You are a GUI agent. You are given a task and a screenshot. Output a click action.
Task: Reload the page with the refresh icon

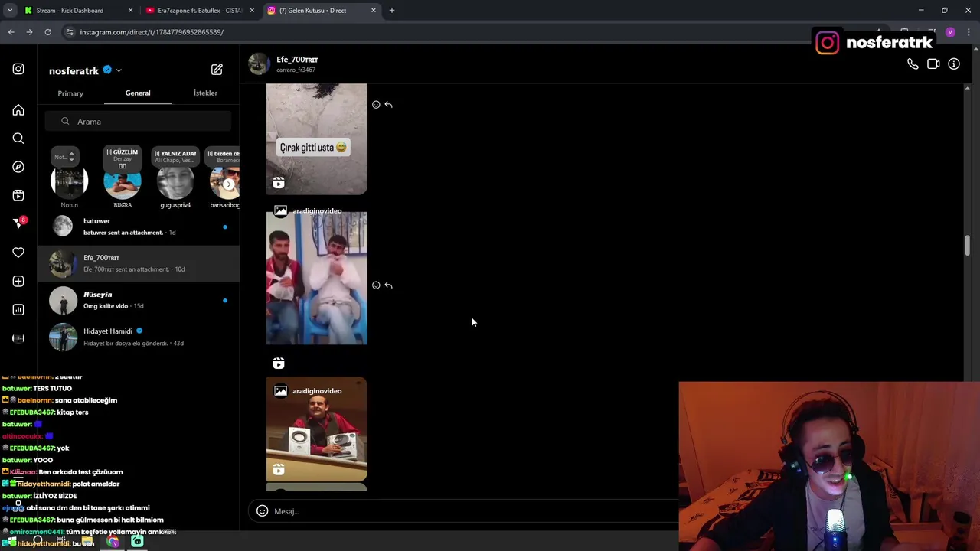(x=47, y=32)
